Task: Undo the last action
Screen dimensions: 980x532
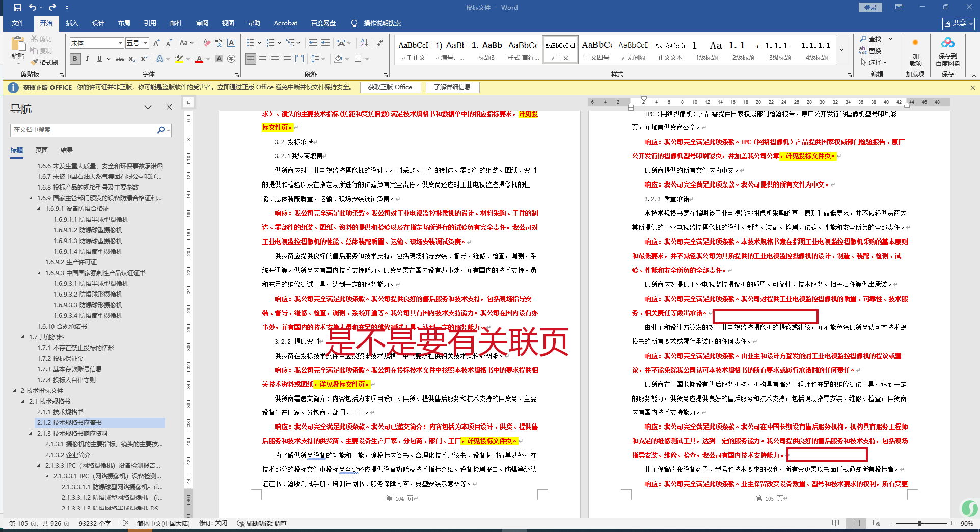Action: click(x=33, y=8)
